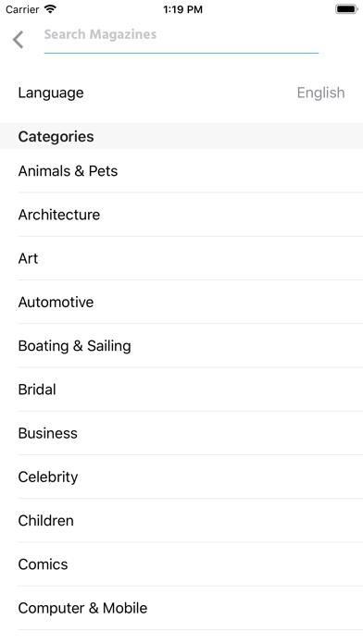Viewport: 363px width, 644px height.
Task: Select the Comics category
Action: tap(181, 564)
